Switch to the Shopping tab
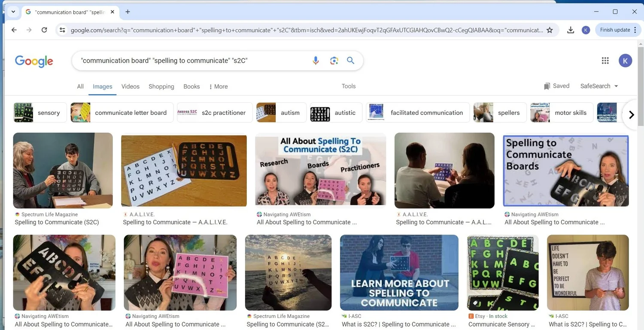This screenshot has height=330, width=644. [x=161, y=86]
